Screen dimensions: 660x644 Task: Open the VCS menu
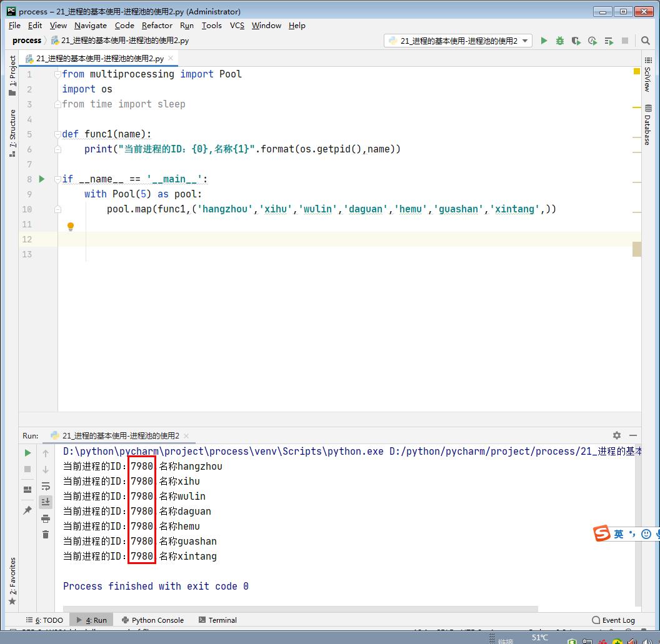click(x=237, y=26)
